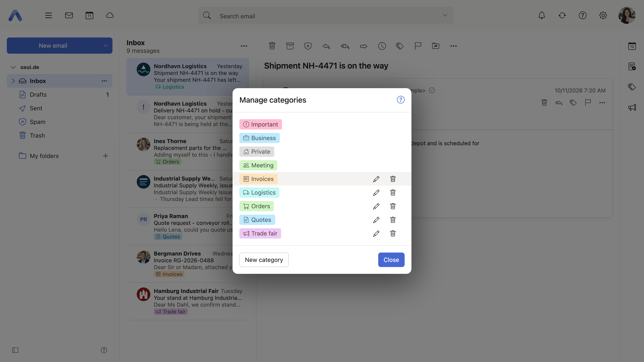Delete the Quotes category

coord(393,220)
